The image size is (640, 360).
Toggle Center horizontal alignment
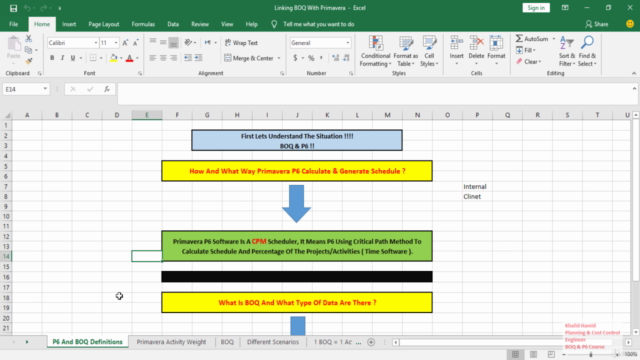pyautogui.click(x=163, y=58)
